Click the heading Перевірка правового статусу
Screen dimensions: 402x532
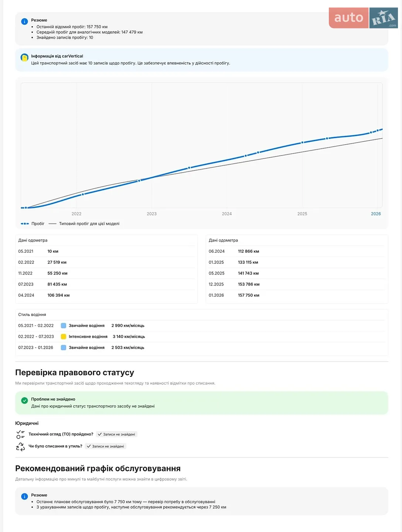click(75, 372)
